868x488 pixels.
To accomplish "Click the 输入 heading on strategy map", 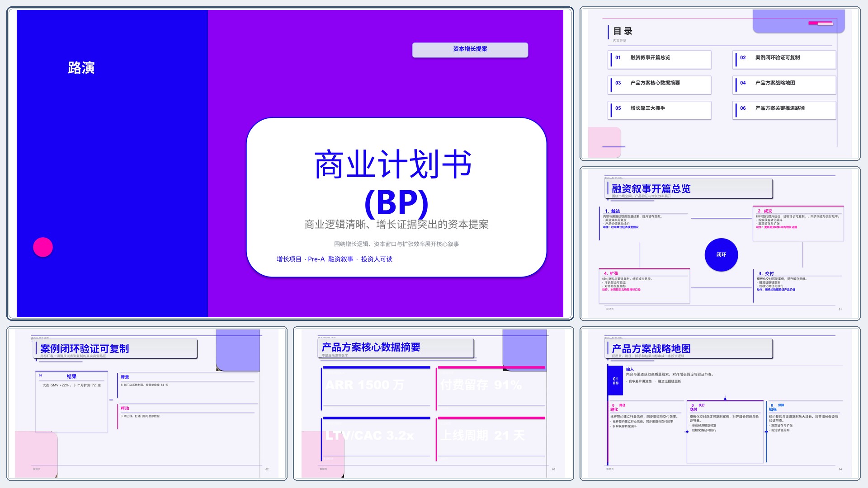I will point(630,369).
